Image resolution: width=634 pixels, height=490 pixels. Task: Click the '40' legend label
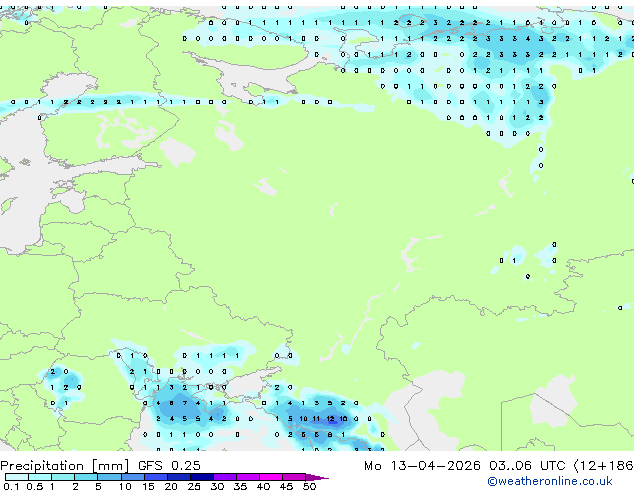click(x=263, y=486)
